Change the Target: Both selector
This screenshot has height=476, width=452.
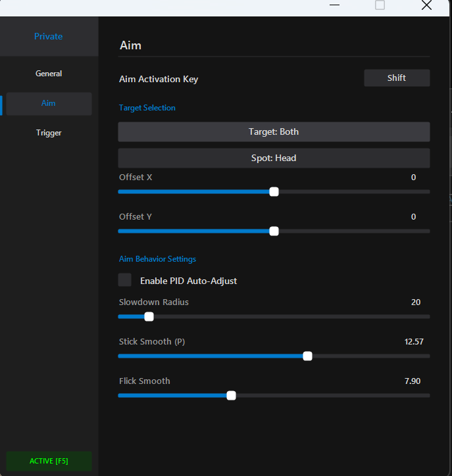tap(274, 132)
